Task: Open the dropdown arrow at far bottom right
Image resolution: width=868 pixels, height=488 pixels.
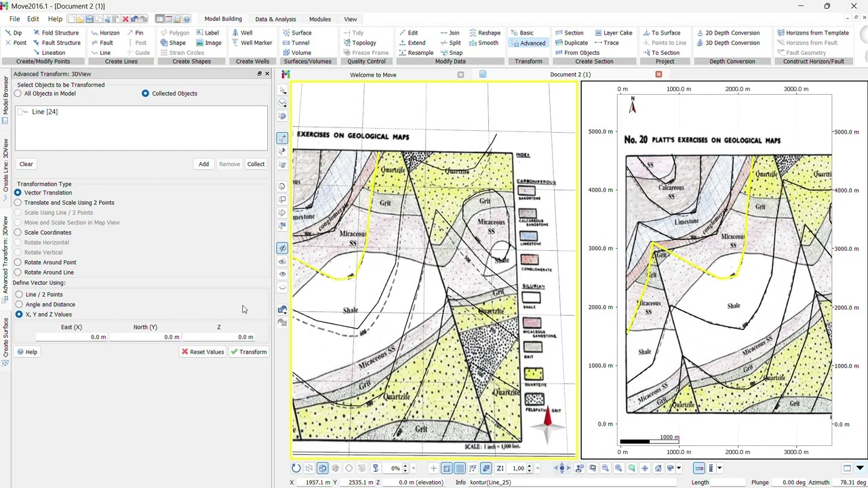Action: (860, 468)
